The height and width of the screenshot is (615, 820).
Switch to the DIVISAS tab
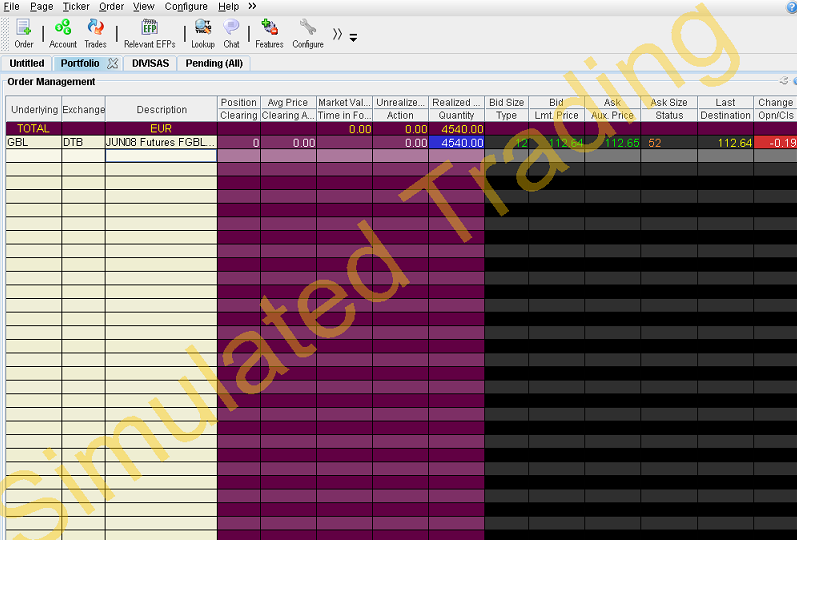click(151, 63)
